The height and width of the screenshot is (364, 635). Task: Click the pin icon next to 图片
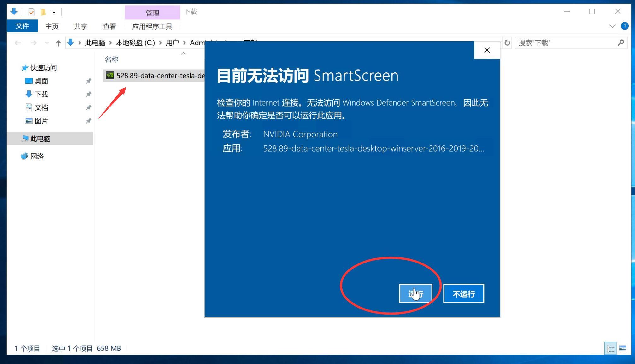89,121
